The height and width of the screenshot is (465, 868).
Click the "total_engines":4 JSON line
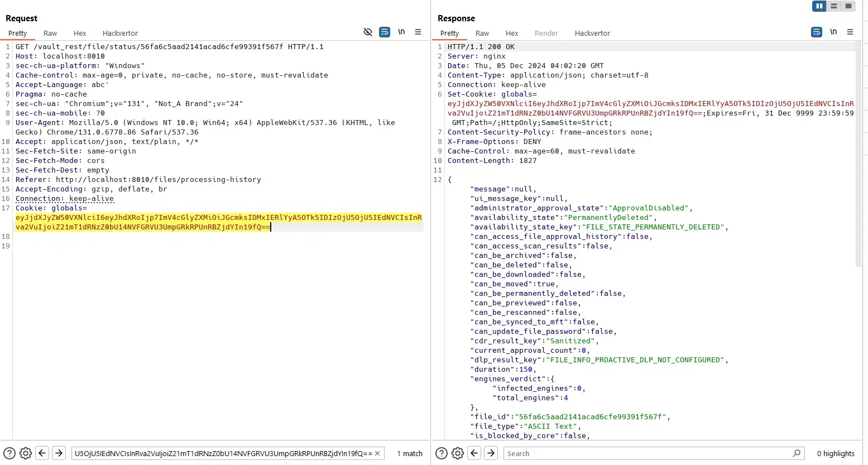point(530,398)
